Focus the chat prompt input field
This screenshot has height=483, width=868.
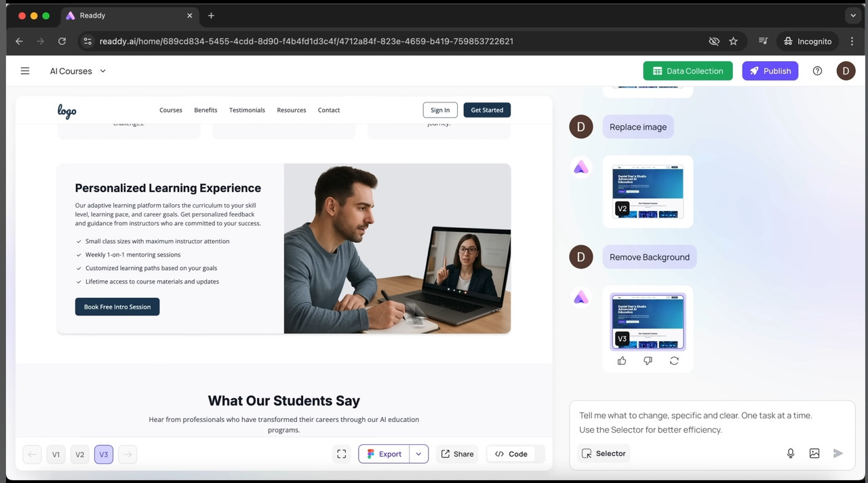pos(712,423)
